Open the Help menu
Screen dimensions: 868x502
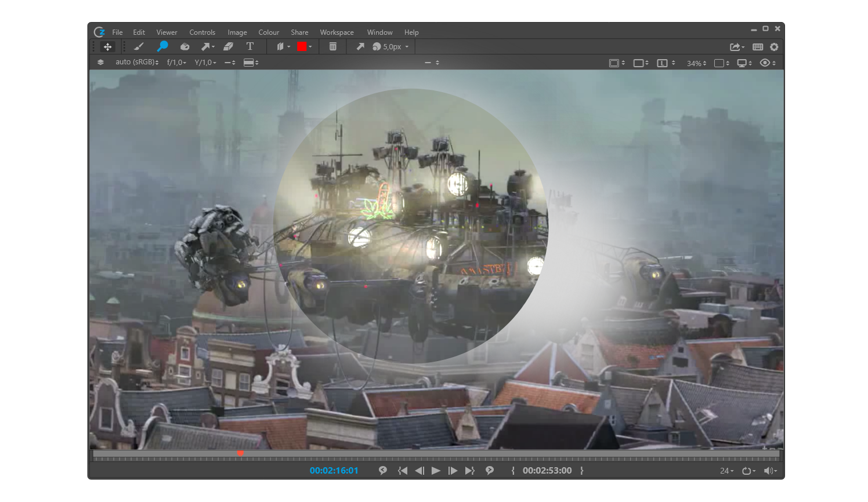coord(411,32)
